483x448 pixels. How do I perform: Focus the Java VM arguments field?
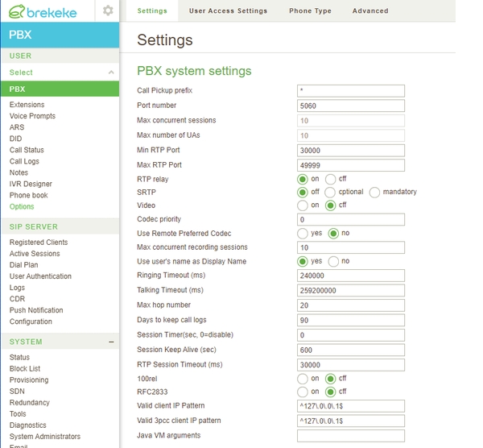(350, 436)
